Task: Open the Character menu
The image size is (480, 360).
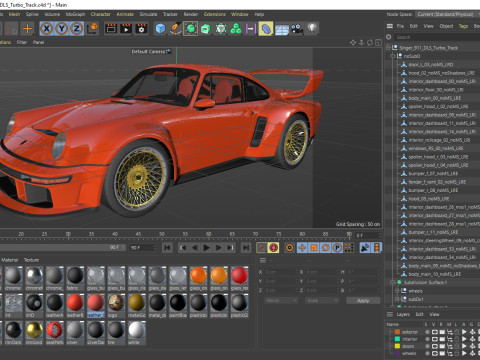Action: [x=100, y=14]
